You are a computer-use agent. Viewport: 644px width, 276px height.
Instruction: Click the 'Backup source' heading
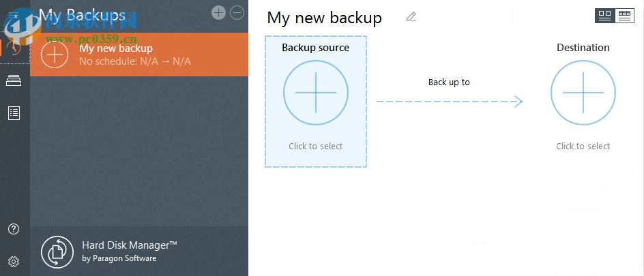[315, 48]
